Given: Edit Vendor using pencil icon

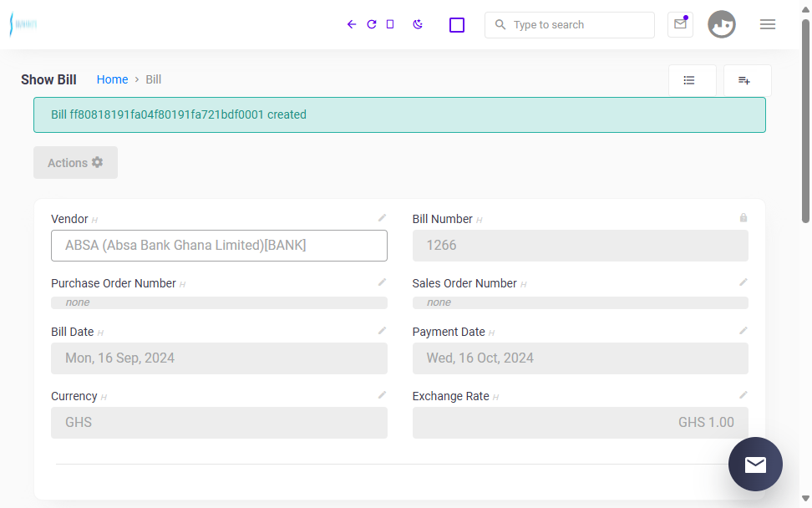Looking at the screenshot, I should coord(382,218).
